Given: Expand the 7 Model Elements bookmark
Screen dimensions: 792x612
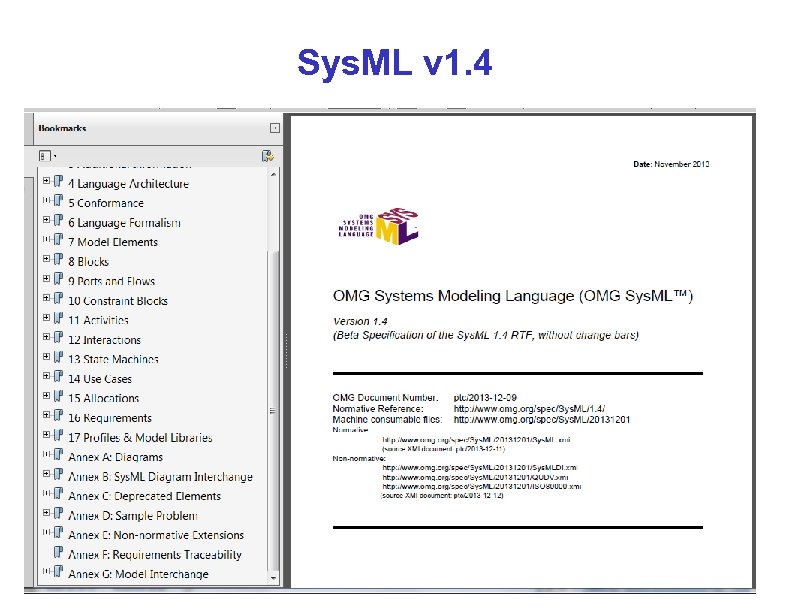Looking at the screenshot, I should coord(46,239).
